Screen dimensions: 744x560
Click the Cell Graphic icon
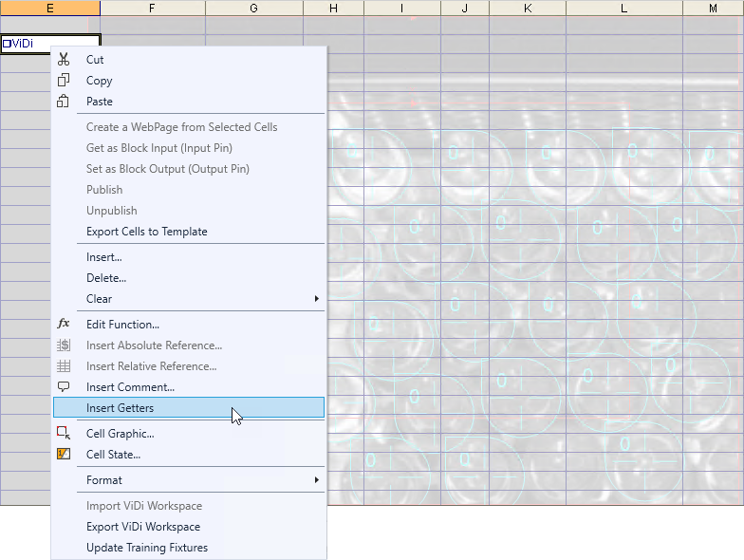point(64,434)
